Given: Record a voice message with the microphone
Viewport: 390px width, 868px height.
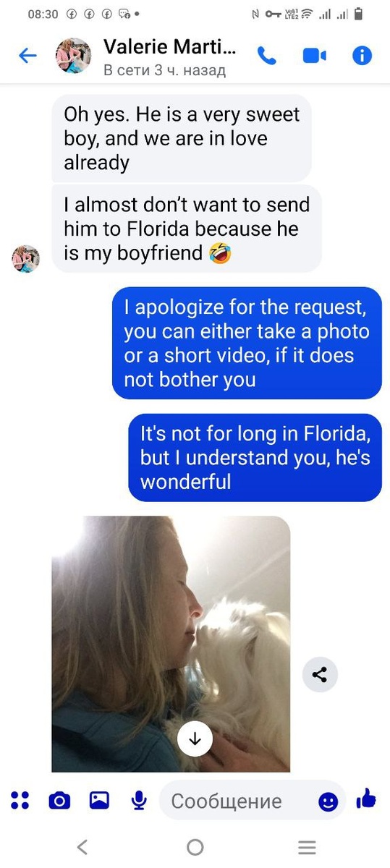Looking at the screenshot, I should tap(139, 800).
